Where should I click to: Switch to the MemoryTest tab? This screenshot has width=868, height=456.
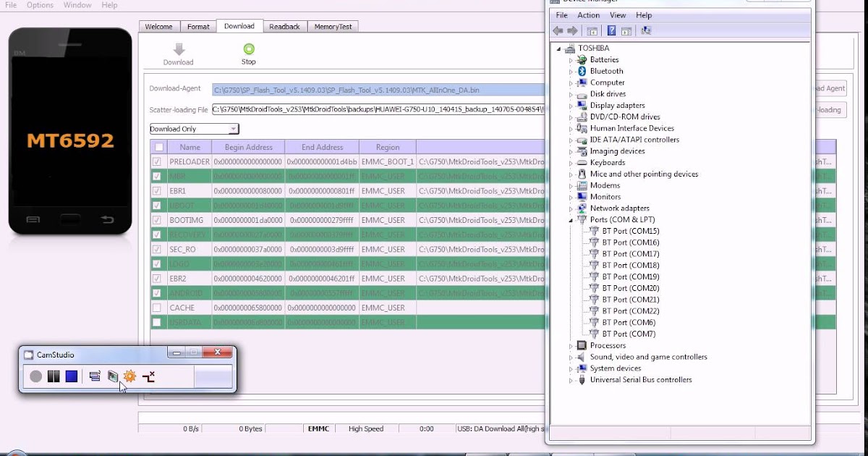333,27
